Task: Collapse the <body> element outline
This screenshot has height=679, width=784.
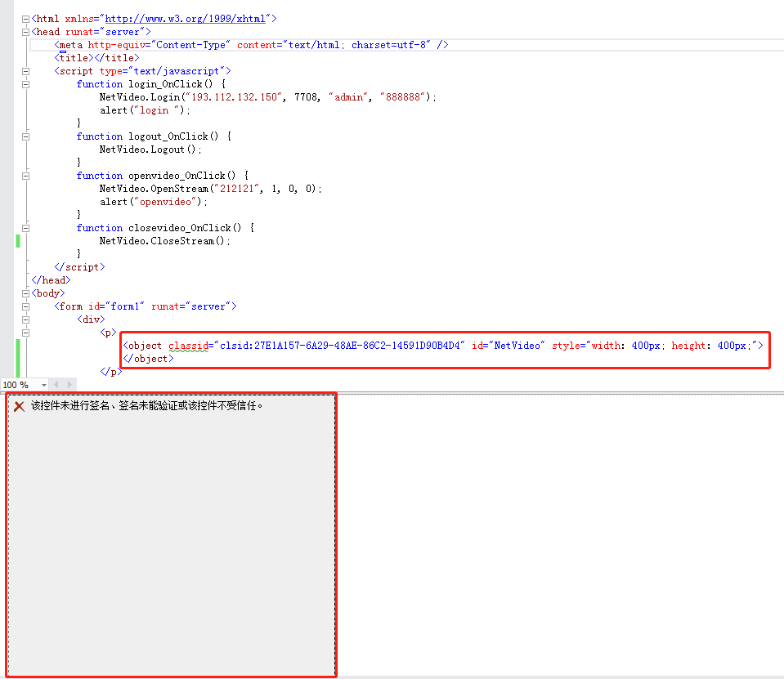Action: pyautogui.click(x=25, y=294)
